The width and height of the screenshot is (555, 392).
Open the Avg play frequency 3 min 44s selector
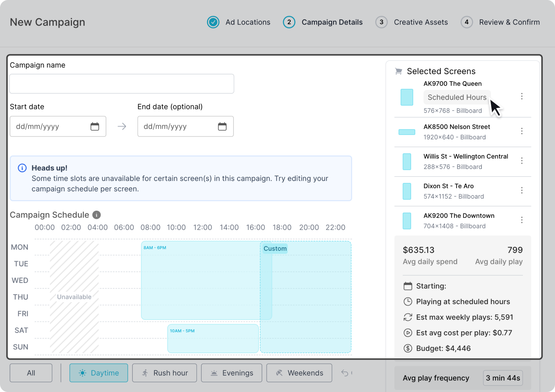tap(503, 378)
